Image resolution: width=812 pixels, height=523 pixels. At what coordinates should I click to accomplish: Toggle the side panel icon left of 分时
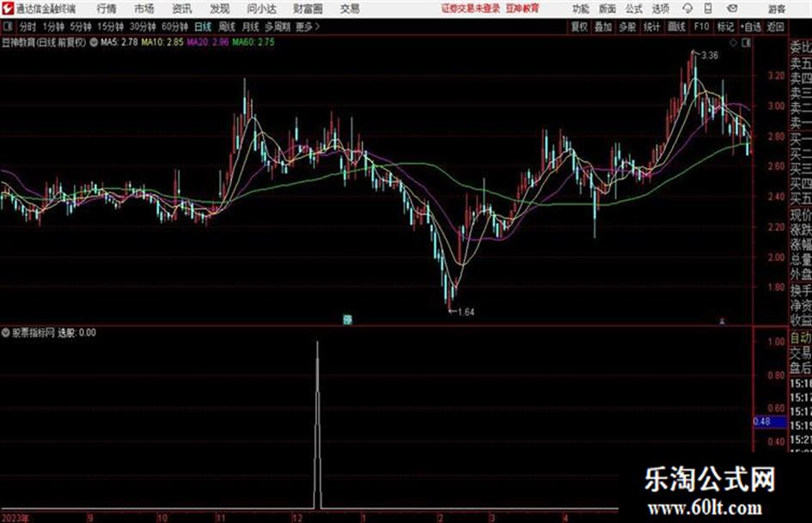pos(7,27)
